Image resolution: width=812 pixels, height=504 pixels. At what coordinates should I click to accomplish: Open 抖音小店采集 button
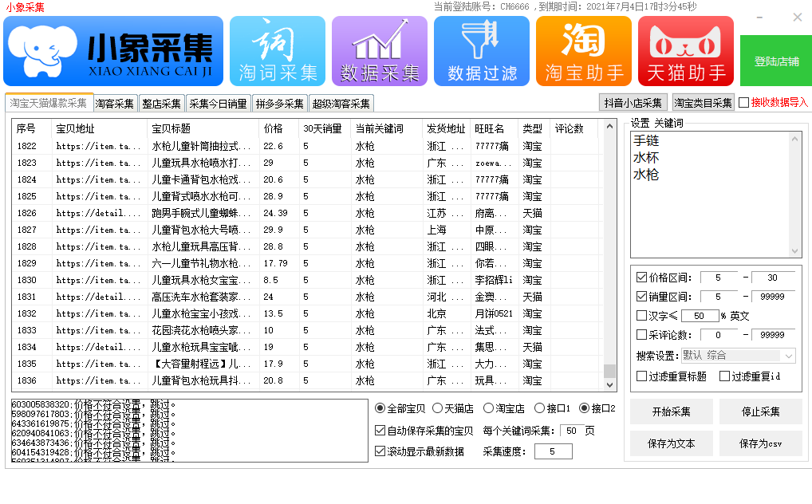[x=633, y=103]
